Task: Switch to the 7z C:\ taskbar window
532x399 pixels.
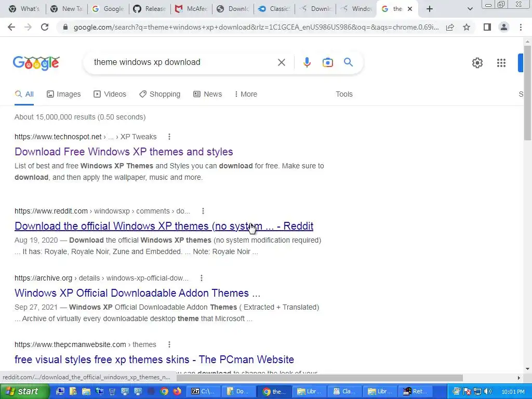Action: click(x=203, y=392)
